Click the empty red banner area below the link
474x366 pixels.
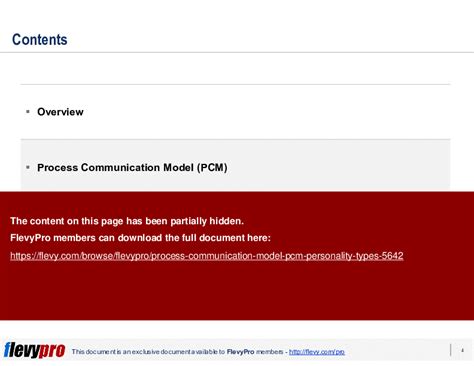click(237, 292)
